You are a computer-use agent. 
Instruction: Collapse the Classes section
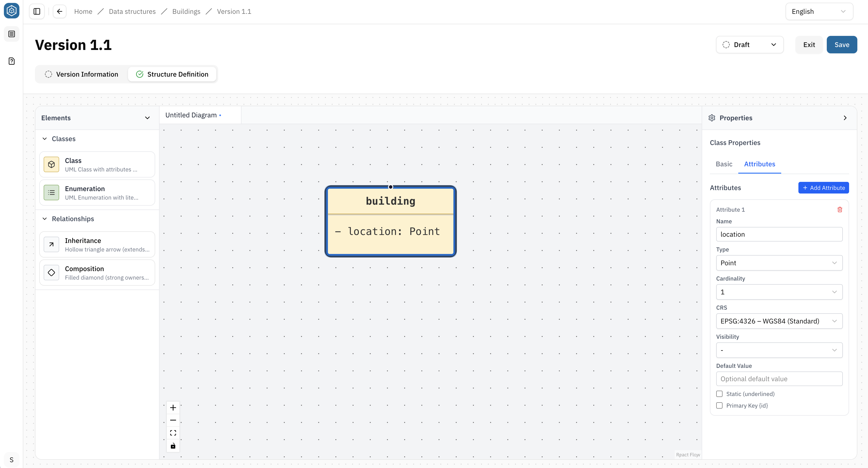(44, 139)
